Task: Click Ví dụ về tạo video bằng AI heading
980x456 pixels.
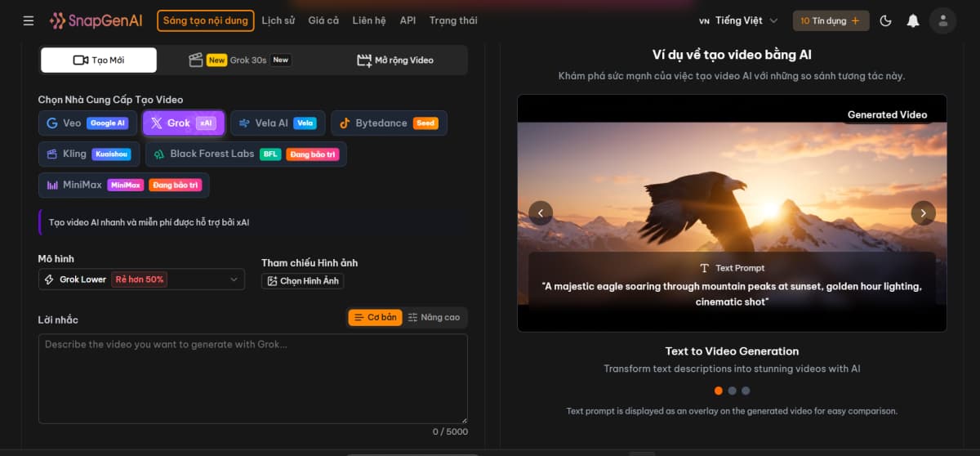Action: pyautogui.click(x=732, y=55)
